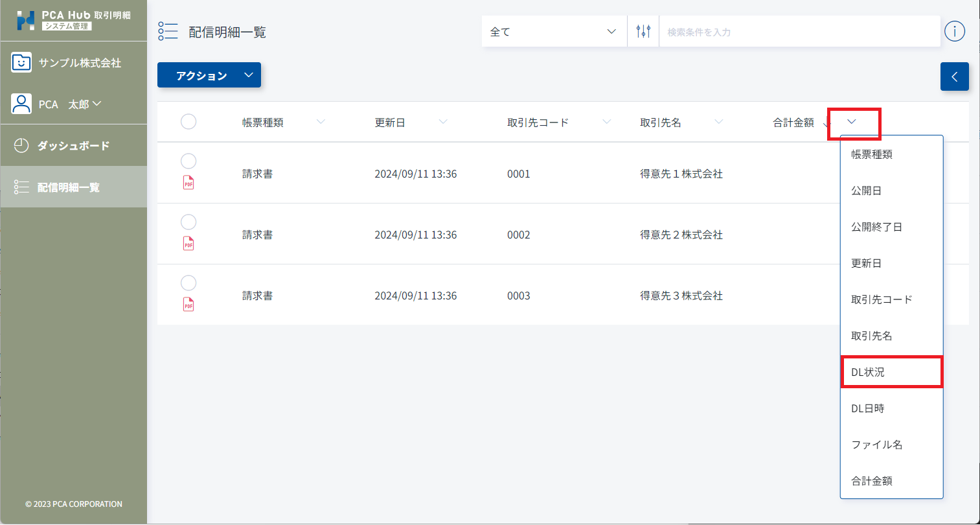Open the 取引先コード column chevron
The height and width of the screenshot is (525, 980).
pyautogui.click(x=607, y=122)
